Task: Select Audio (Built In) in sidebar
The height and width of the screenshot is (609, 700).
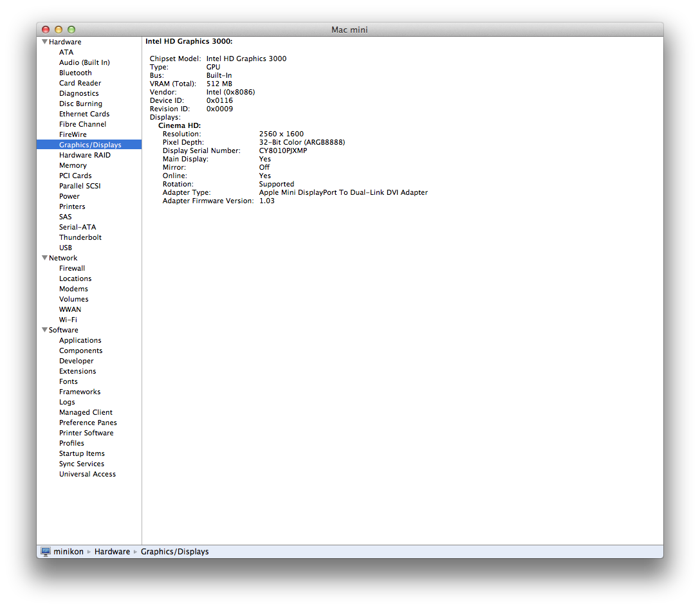Action: [x=84, y=62]
